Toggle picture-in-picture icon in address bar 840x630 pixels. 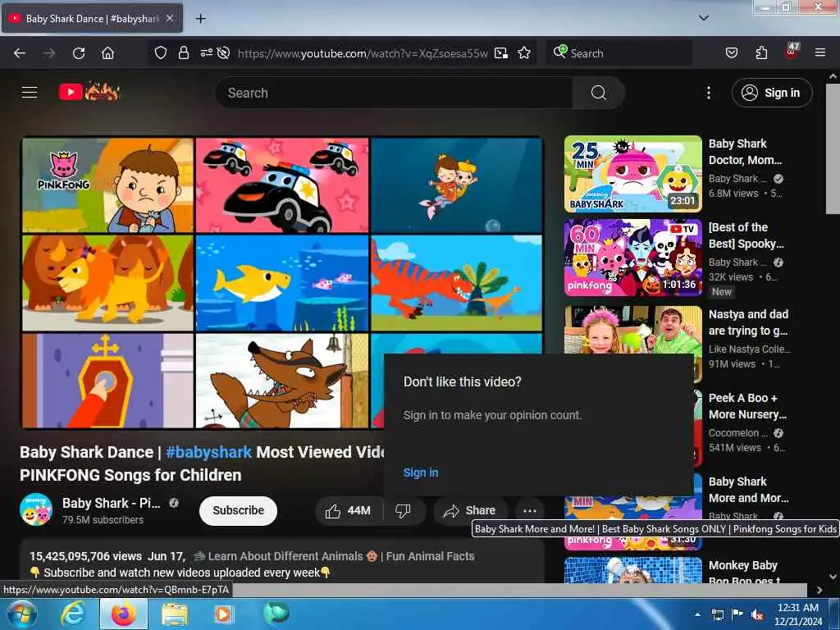coord(501,52)
